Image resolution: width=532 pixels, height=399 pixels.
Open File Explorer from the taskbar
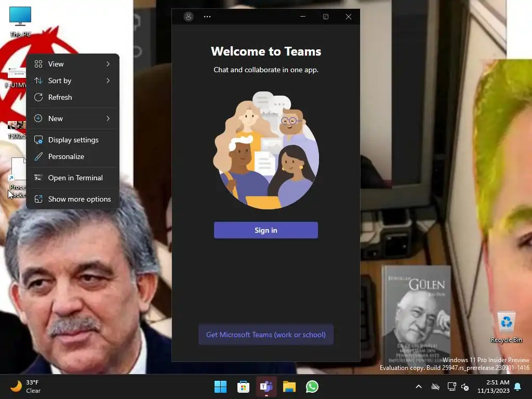click(x=289, y=387)
